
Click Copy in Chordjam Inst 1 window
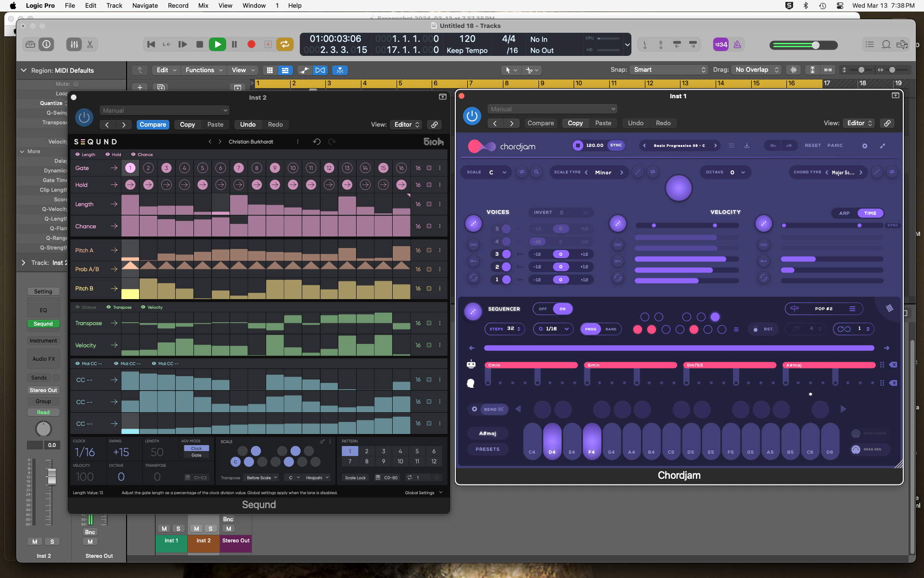tap(575, 123)
